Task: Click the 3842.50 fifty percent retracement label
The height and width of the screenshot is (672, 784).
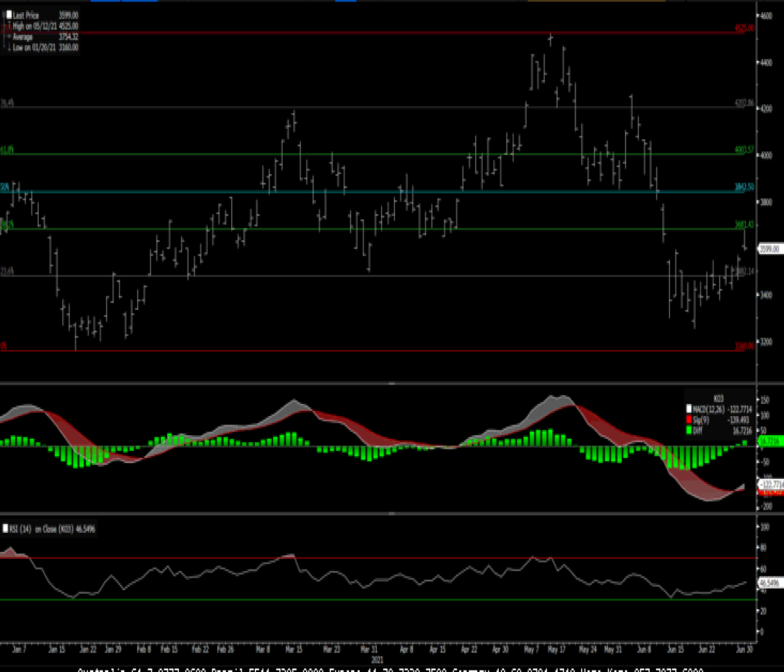Action: point(744,187)
